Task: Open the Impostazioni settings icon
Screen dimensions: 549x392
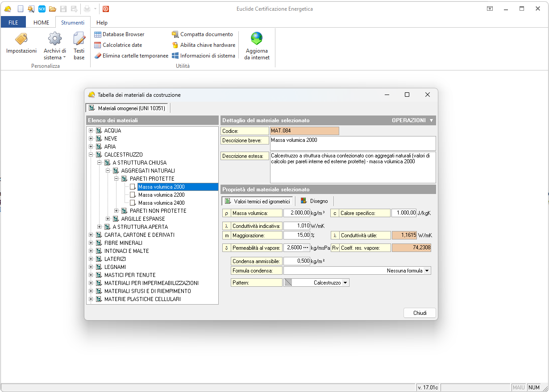Action: 21,39
